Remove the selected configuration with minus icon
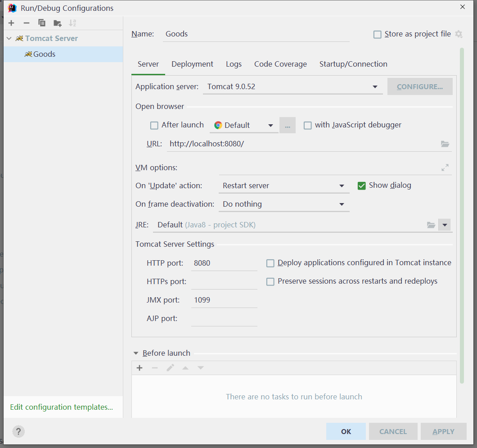 27,23
